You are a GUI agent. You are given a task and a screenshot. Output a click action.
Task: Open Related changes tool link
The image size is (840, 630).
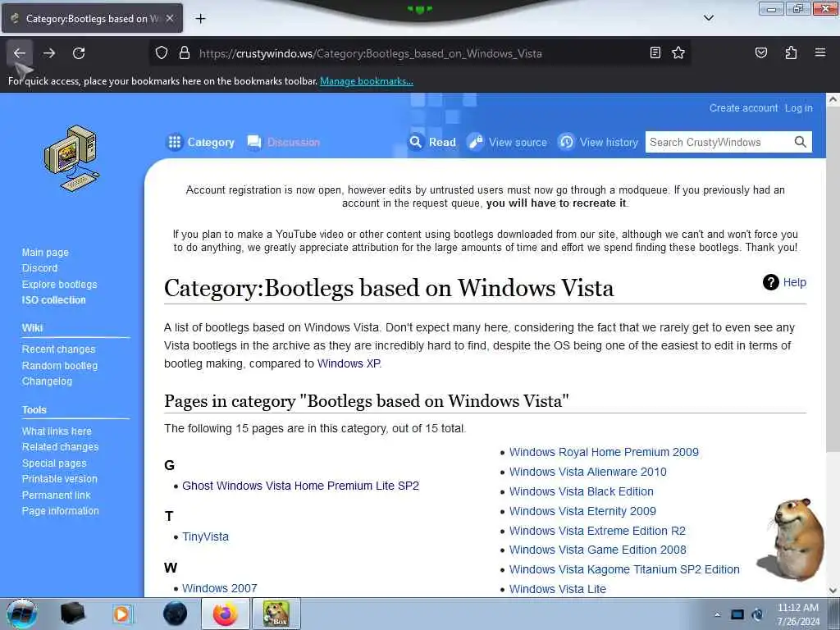(60, 447)
